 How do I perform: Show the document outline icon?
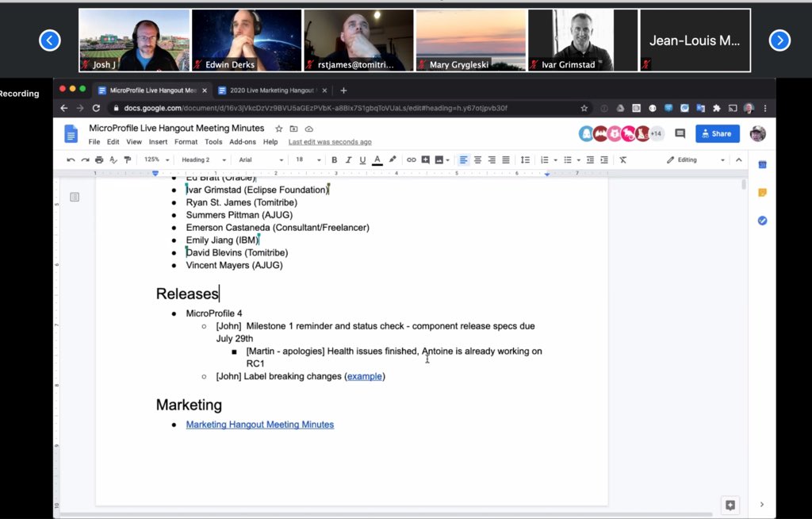coord(75,197)
